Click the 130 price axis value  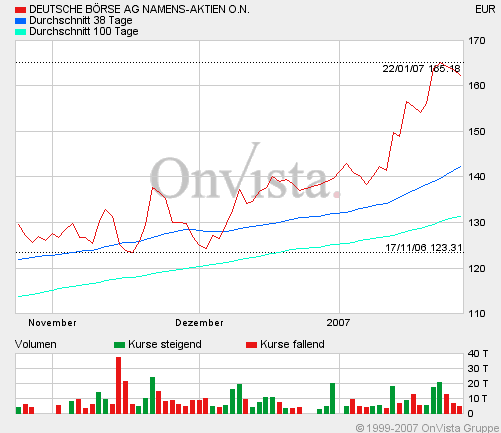(477, 222)
